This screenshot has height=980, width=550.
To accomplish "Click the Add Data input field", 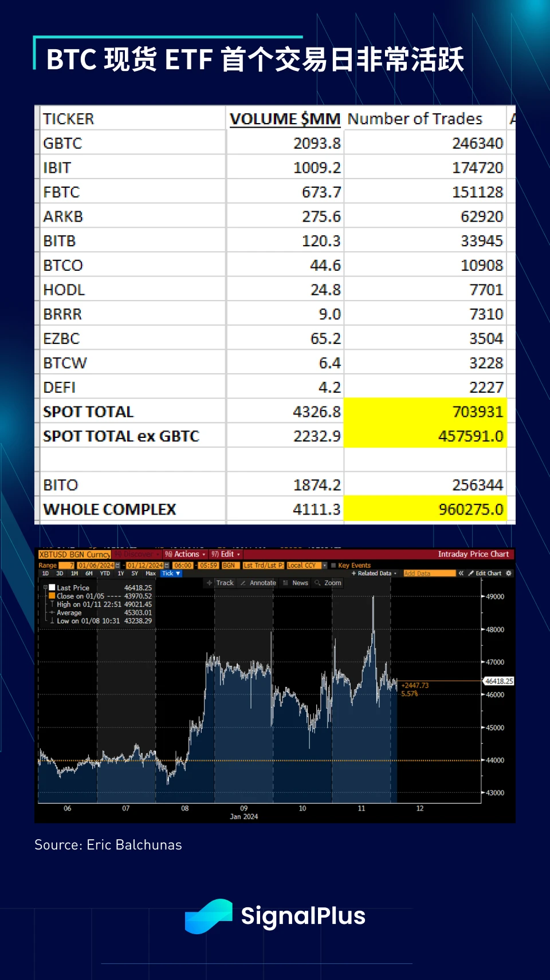I will click(429, 573).
